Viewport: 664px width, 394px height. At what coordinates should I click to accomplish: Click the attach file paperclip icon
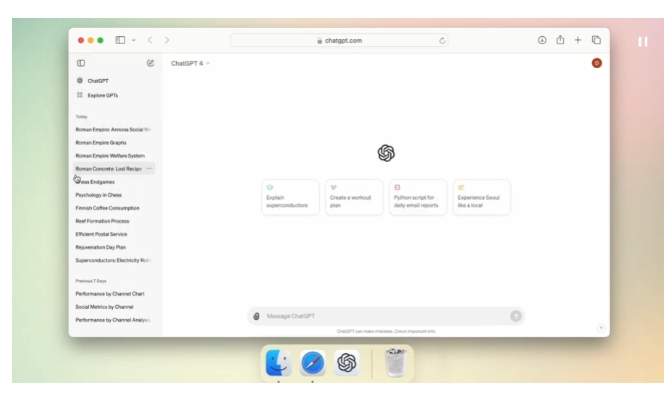(256, 316)
